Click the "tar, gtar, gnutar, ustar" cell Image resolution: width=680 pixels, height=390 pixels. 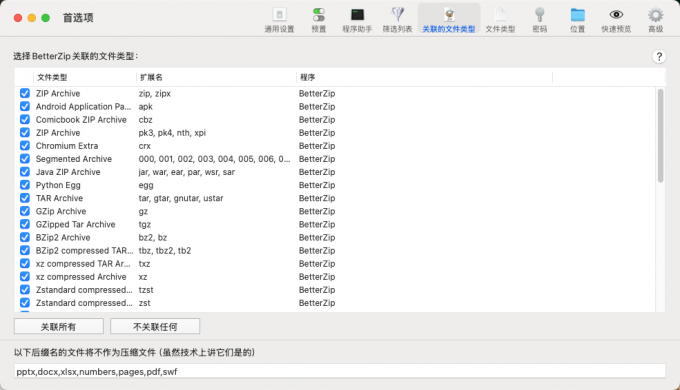181,198
